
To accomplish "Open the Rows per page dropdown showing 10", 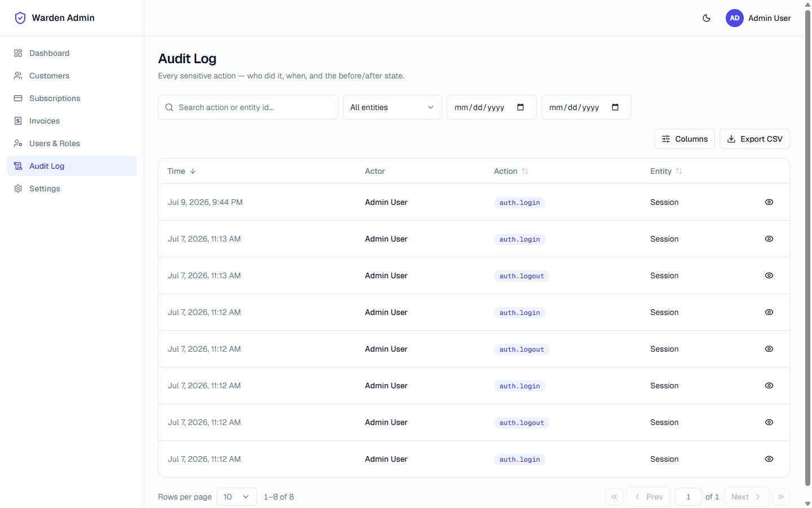I will tap(237, 497).
